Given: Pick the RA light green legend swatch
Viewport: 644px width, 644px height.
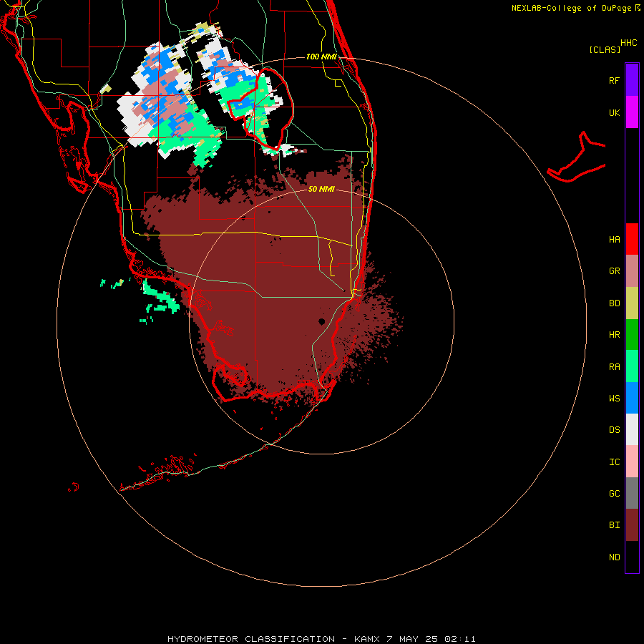Looking at the screenshot, I should pos(632,366).
